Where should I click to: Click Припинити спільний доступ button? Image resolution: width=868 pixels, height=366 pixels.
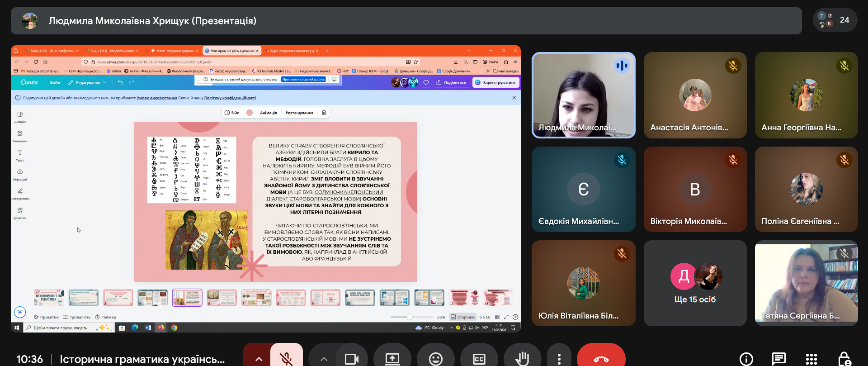pyautogui.click(x=303, y=79)
